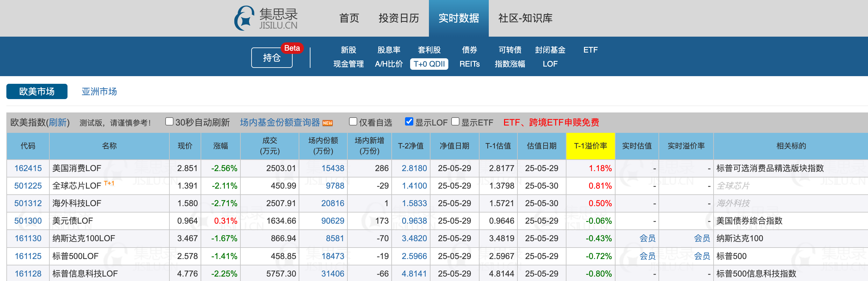Open fund code 161128
The width and height of the screenshot is (868, 281).
pyautogui.click(x=28, y=274)
